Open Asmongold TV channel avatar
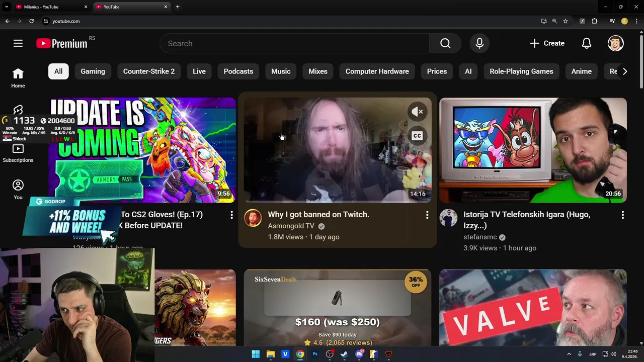 (253, 218)
